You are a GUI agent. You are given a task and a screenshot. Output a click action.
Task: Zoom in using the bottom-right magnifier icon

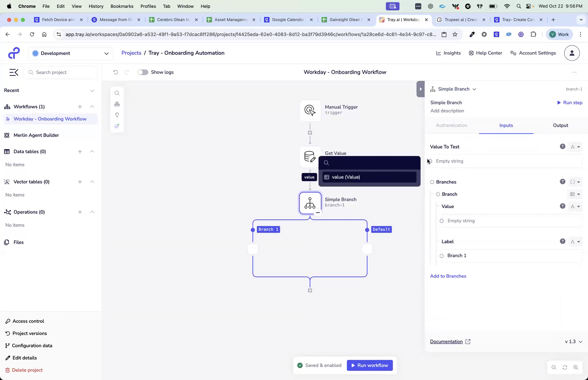tap(576, 367)
